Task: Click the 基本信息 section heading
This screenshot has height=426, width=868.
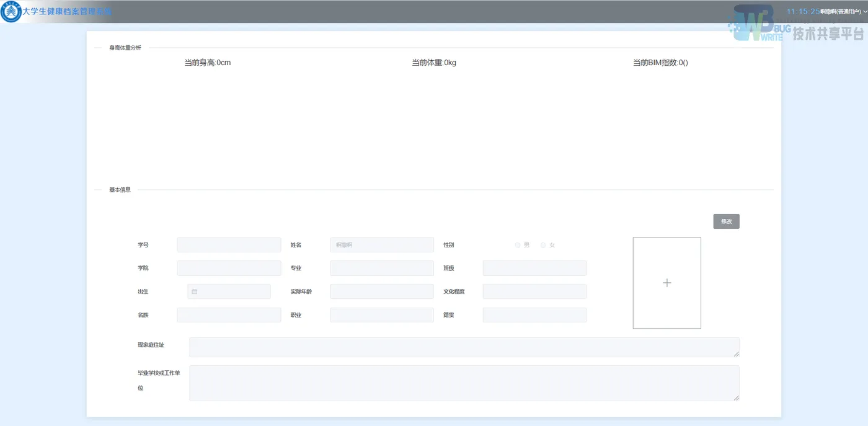Action: pyautogui.click(x=120, y=190)
